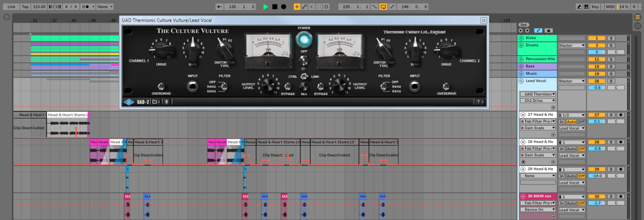This screenshot has width=644, height=220.
Task: Set track 29 monitor to Off
Action: [581, 176]
